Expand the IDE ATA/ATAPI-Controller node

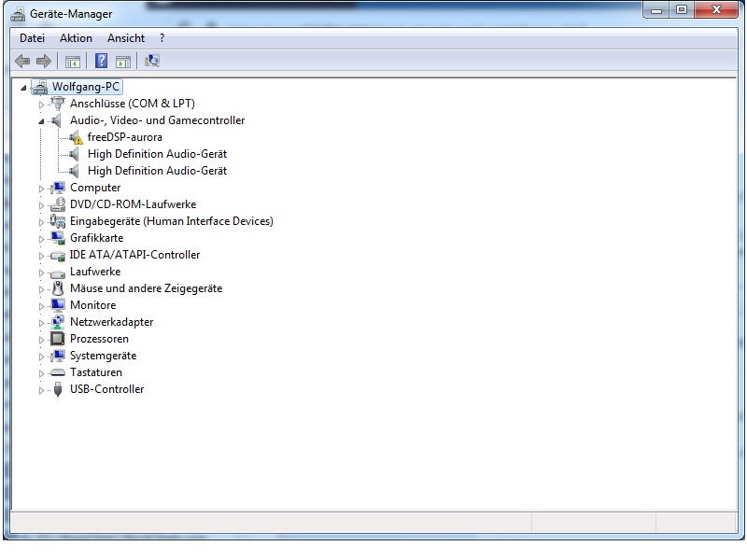point(41,256)
